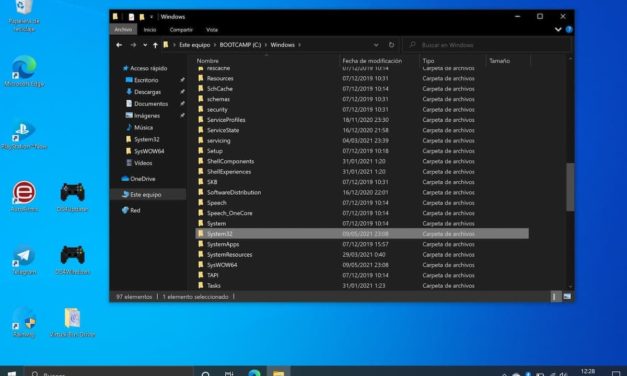Screen dimensions: 627x376
Task: Open DS4Windows desktop shortcut
Action: tap(72, 261)
